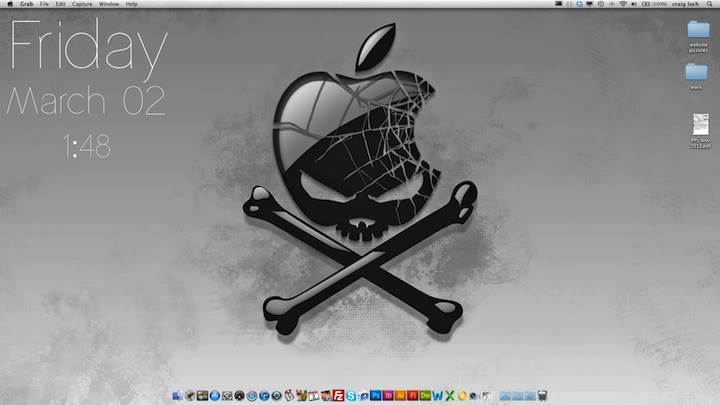Launch Adobe Illustrator from the dock
Viewport: 720px width, 405px height.
point(400,395)
